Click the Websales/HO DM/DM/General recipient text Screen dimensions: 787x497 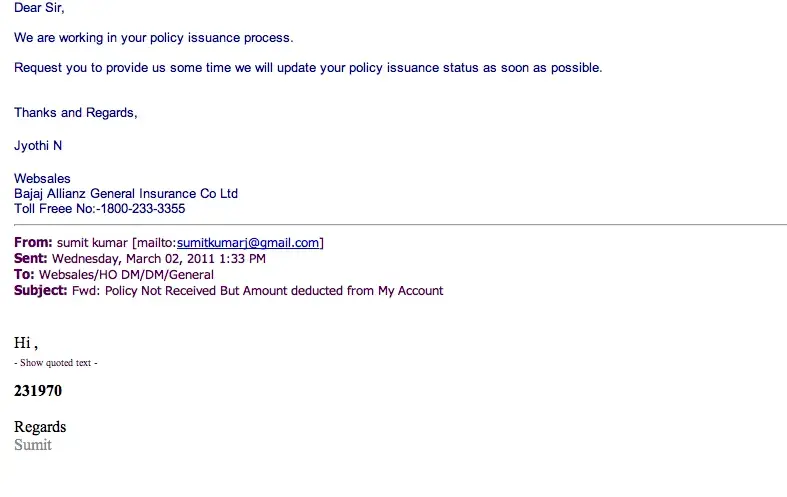[x=126, y=275]
